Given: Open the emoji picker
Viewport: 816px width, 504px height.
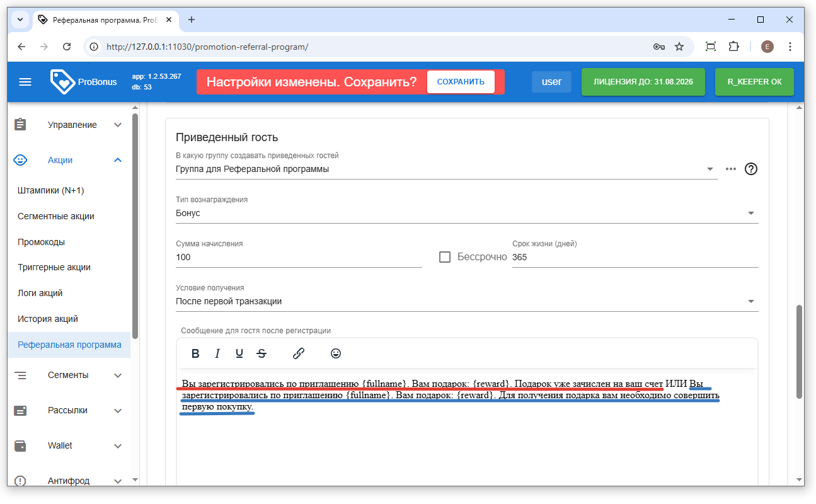Looking at the screenshot, I should (x=336, y=353).
